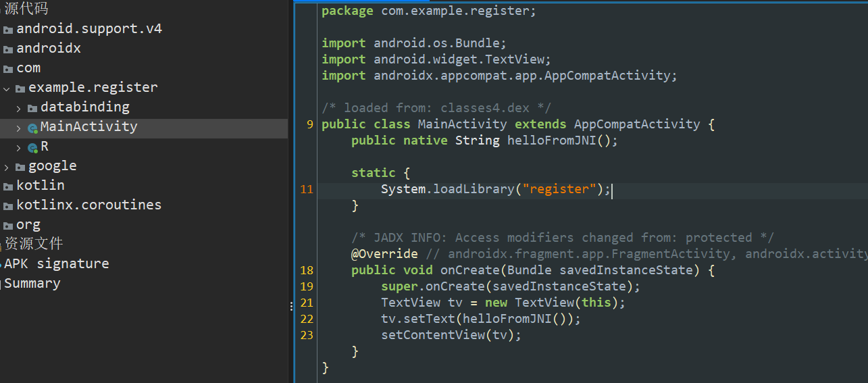Click line number 9 in gutter
Image resolution: width=868 pixels, height=383 pixels.
(x=310, y=124)
